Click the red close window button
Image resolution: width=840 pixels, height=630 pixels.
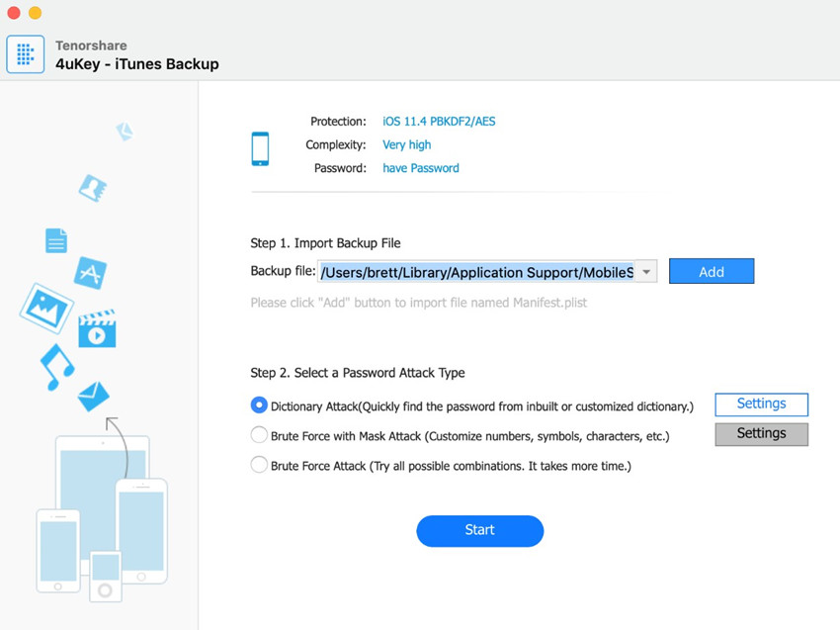tap(14, 12)
